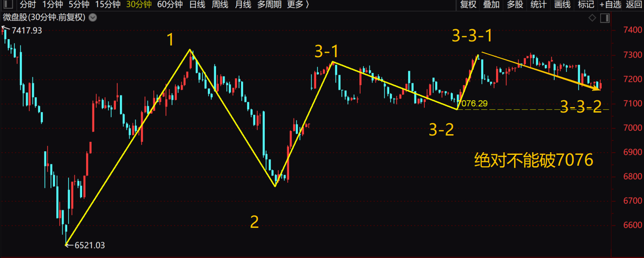Click the 6600 price axis label

pos(633,225)
